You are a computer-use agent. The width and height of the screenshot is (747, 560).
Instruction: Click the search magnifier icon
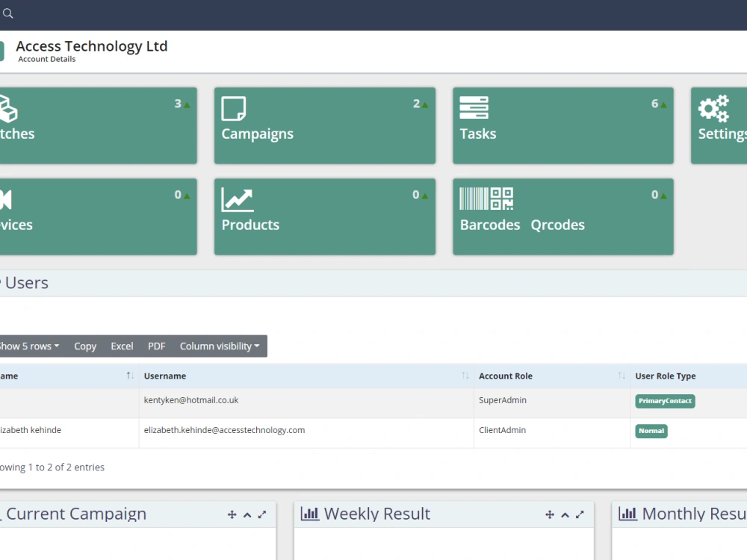(7, 13)
